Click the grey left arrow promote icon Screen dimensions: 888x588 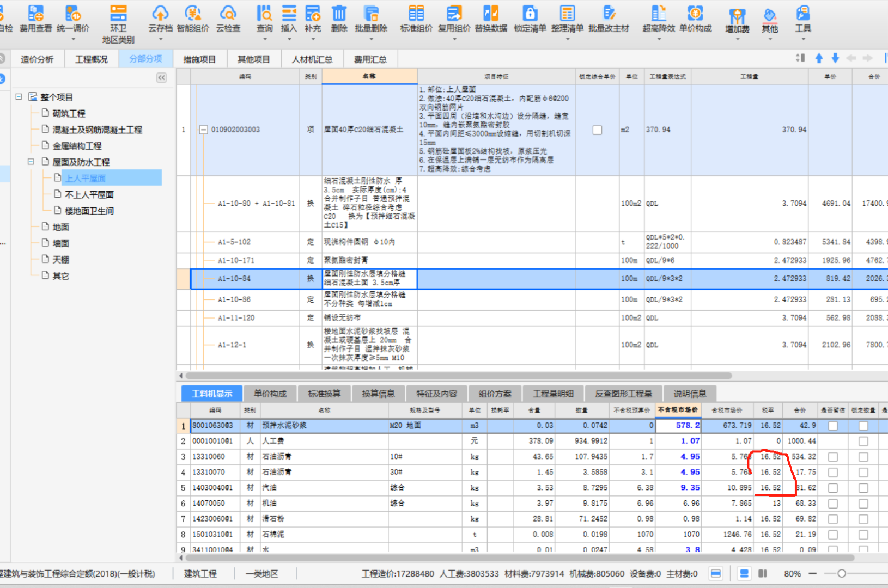(851, 58)
